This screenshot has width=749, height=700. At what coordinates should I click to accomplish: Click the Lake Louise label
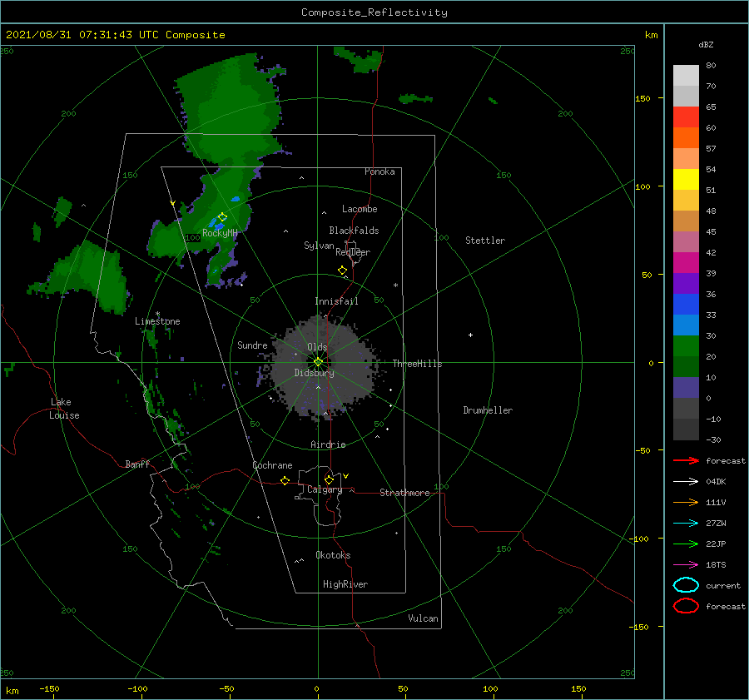pyautogui.click(x=64, y=409)
